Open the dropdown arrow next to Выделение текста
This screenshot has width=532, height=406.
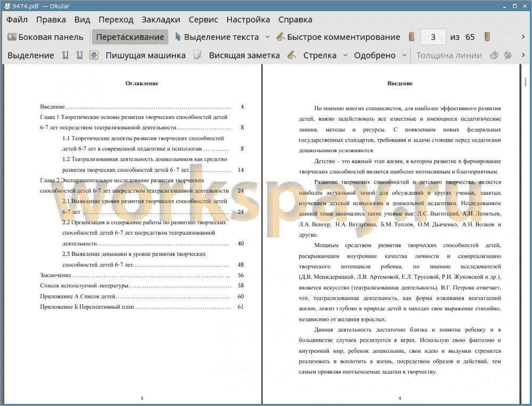point(268,37)
